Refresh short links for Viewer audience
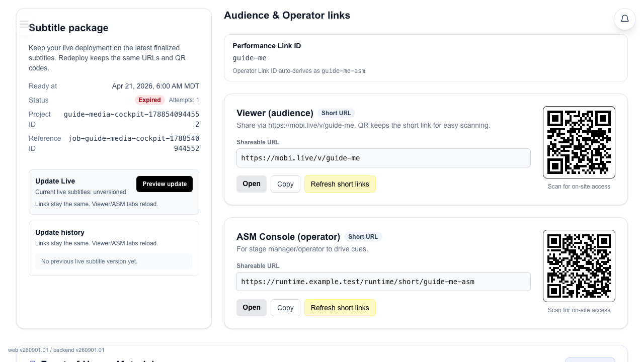 (340, 184)
